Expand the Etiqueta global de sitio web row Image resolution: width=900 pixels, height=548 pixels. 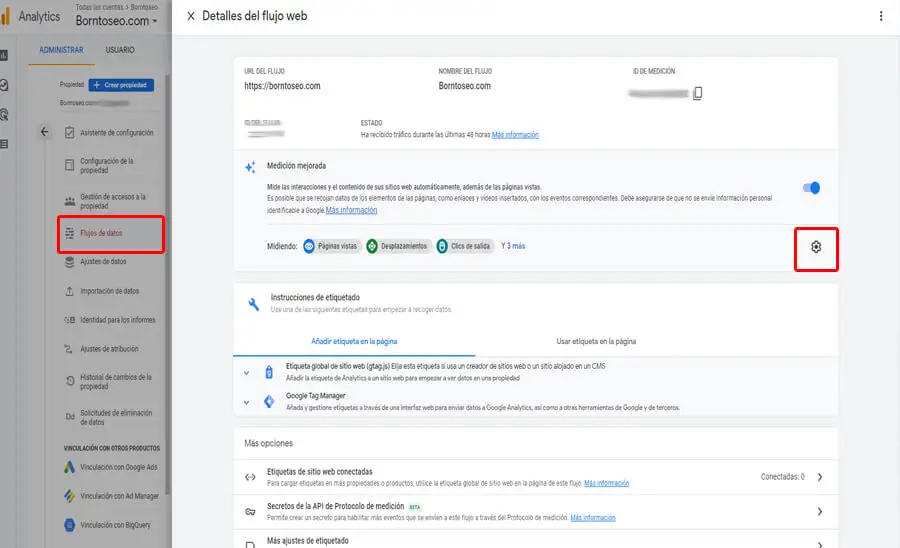click(247, 373)
